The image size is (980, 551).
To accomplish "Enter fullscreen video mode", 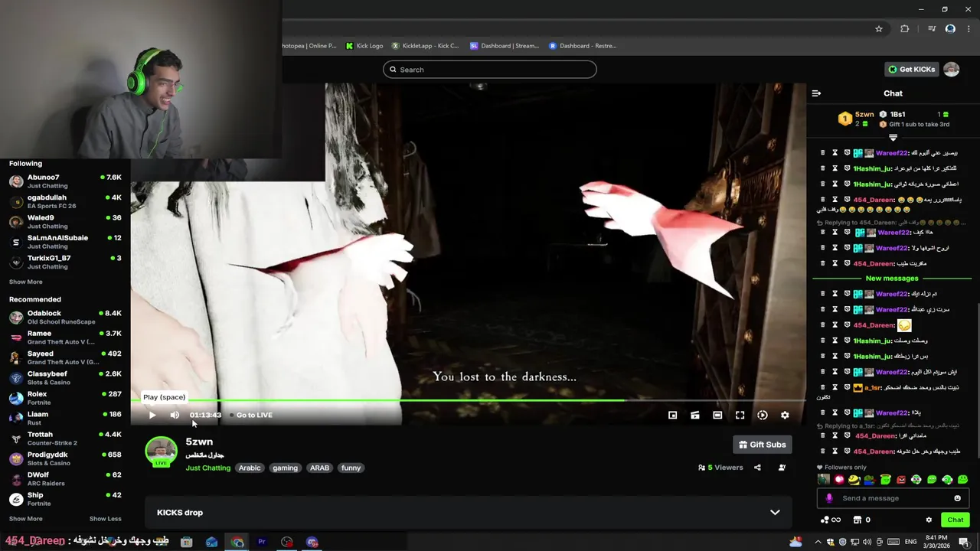I will pos(740,415).
